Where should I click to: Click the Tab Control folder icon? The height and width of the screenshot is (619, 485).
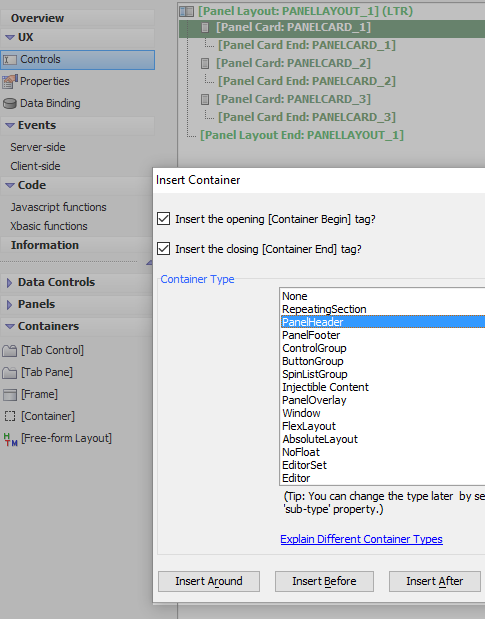(9, 351)
